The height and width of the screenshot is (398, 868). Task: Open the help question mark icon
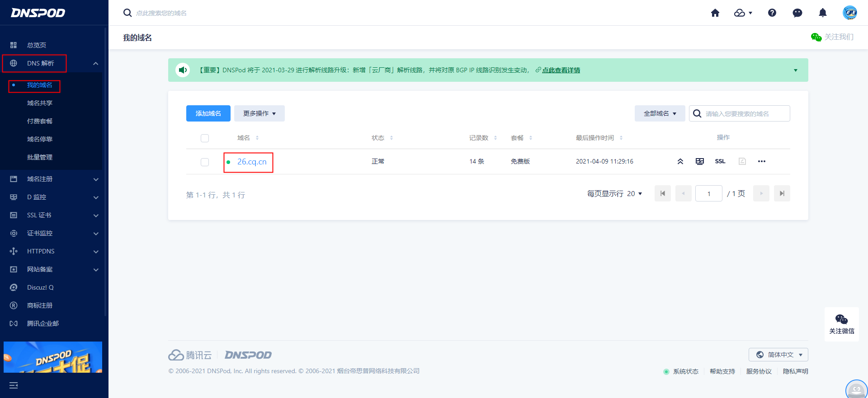tap(772, 13)
